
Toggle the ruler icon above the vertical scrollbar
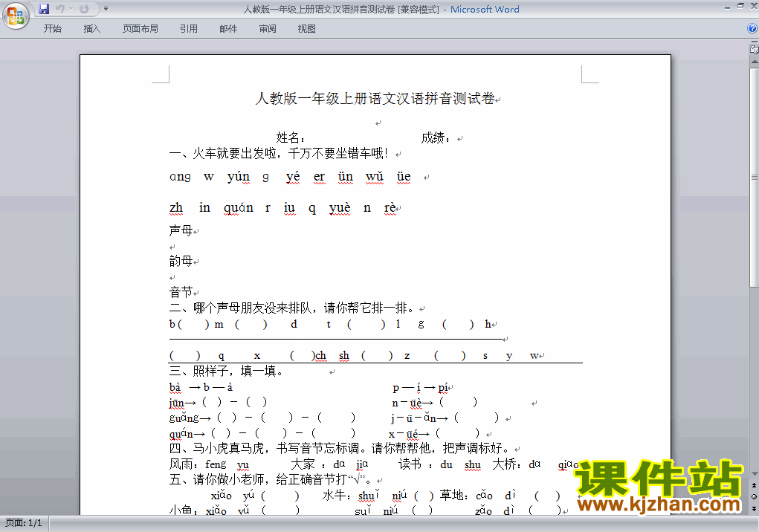[x=754, y=49]
